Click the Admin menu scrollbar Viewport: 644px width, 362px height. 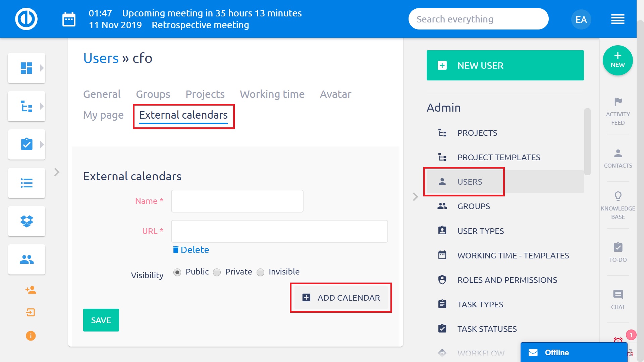(x=587, y=141)
